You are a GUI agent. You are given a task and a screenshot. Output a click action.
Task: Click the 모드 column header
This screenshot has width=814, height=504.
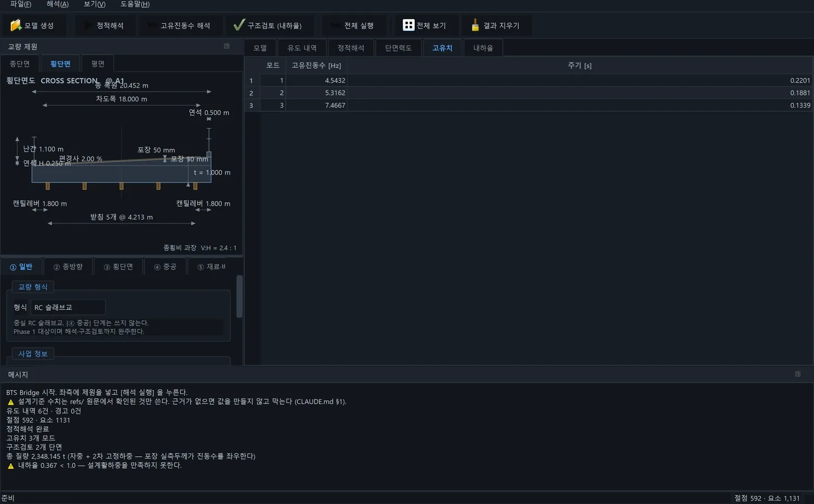pos(273,66)
